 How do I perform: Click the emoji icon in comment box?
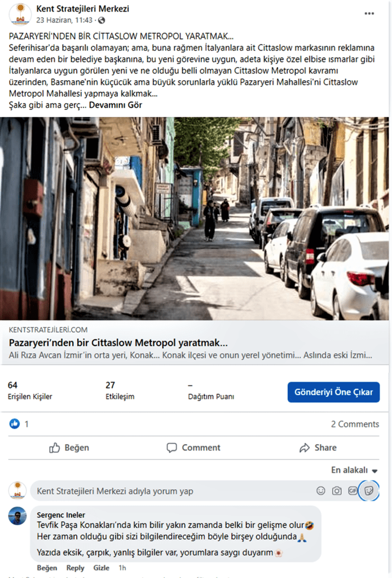tap(321, 491)
